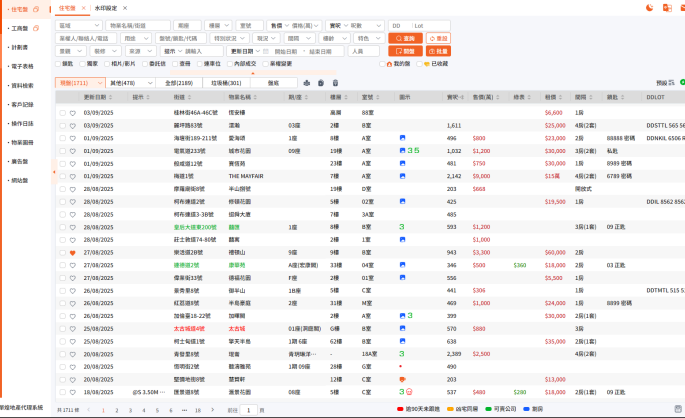Screen dimensions: 685x418
Task: Open the 用途 dropdown
Action: pyautogui.click(x=136, y=38)
